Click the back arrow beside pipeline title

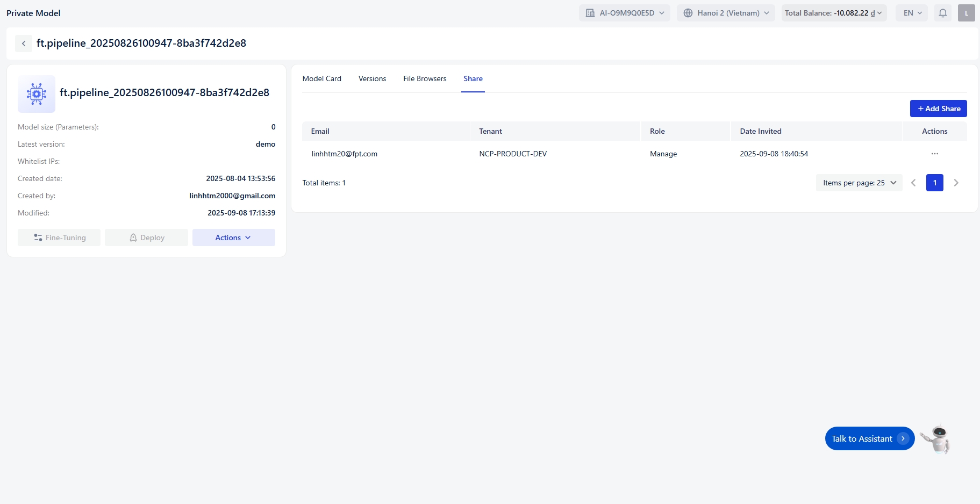pyautogui.click(x=24, y=44)
